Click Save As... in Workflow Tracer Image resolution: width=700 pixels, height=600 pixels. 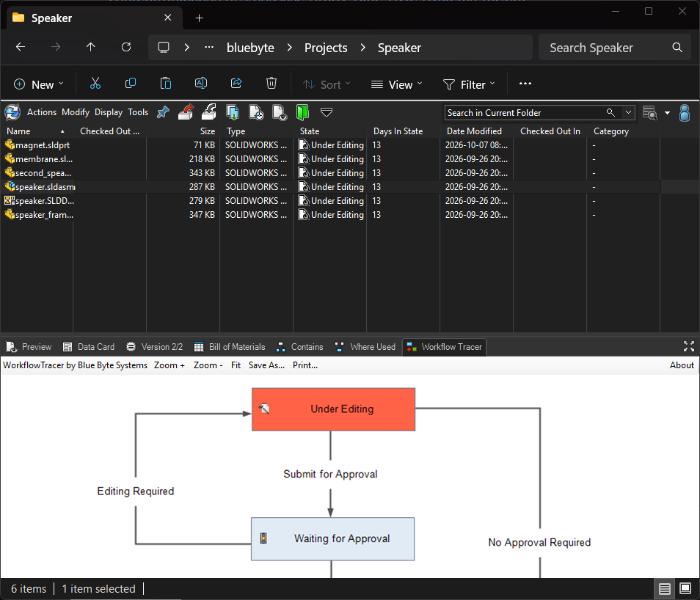point(266,365)
